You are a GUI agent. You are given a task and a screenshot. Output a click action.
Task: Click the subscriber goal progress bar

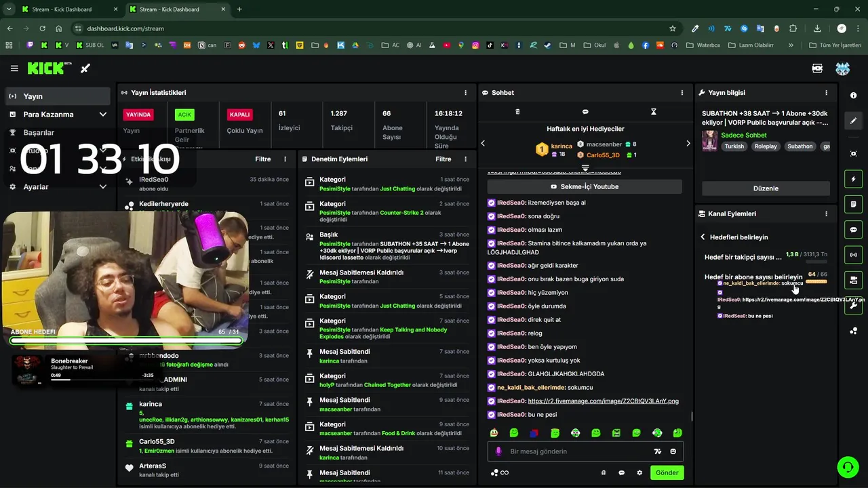point(816,281)
